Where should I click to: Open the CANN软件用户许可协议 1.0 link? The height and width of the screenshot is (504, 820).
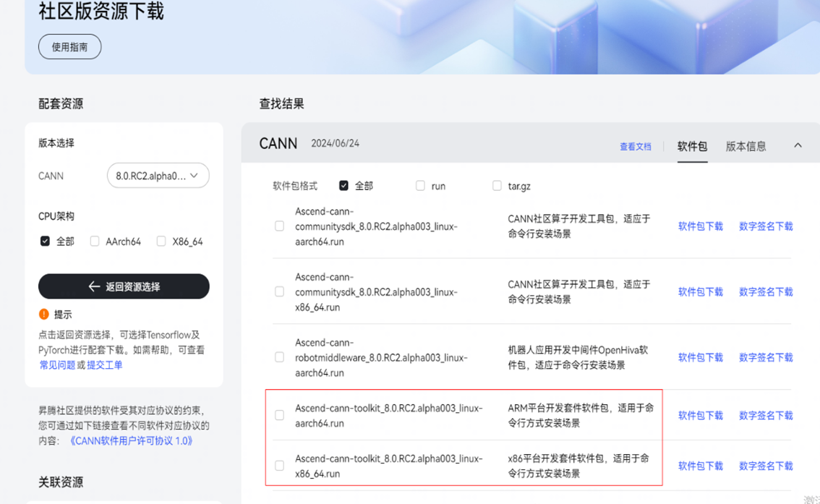point(132,440)
